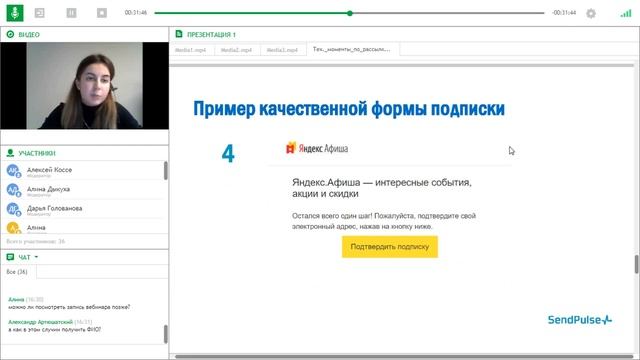The image size is (640, 360).
Task: Switch to the Media3.mp4 tab
Action: click(x=282, y=50)
